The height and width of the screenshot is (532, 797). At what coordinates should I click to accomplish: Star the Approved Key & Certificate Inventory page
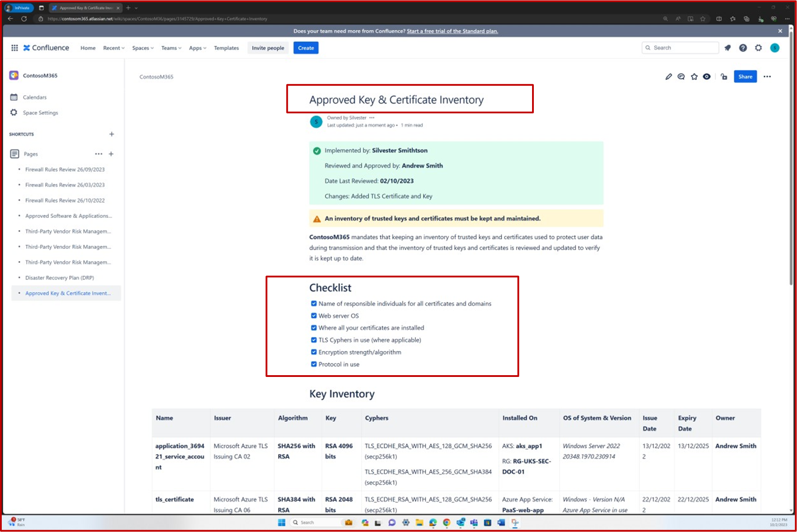tap(694, 76)
